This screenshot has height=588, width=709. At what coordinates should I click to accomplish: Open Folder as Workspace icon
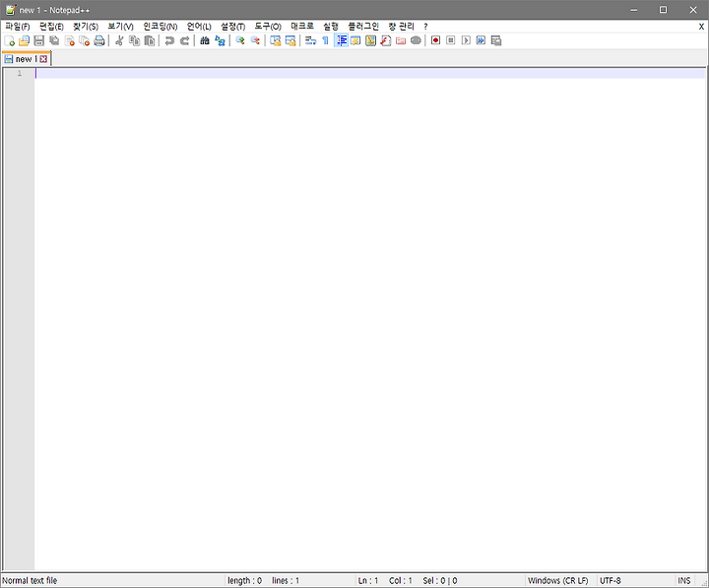[x=401, y=40]
